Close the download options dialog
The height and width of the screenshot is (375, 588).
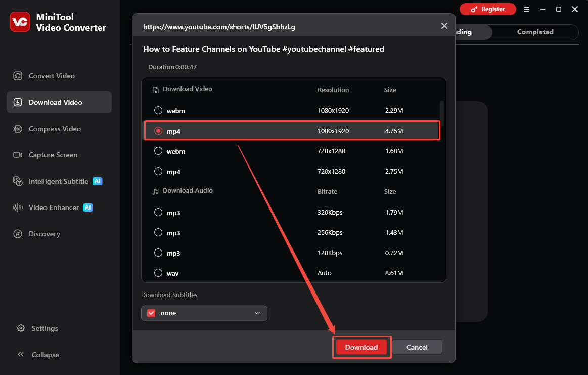444,26
